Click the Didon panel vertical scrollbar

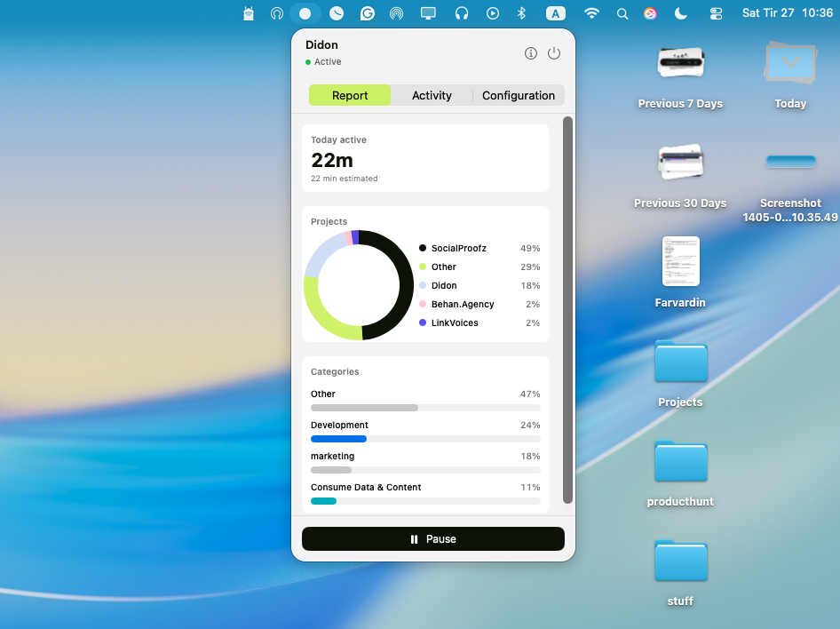pyautogui.click(x=567, y=310)
